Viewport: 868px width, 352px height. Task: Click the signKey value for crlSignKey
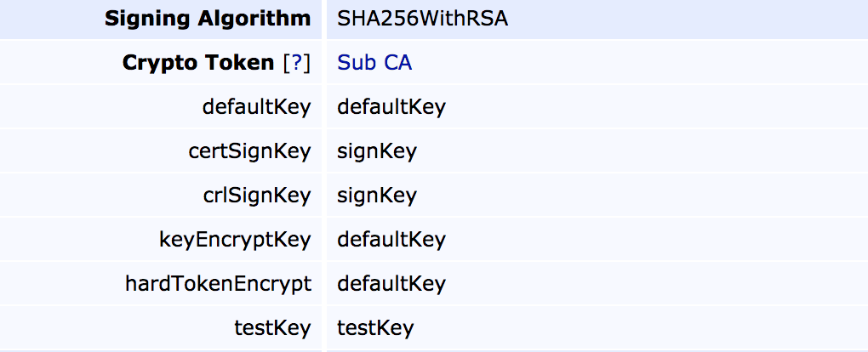[377, 196]
